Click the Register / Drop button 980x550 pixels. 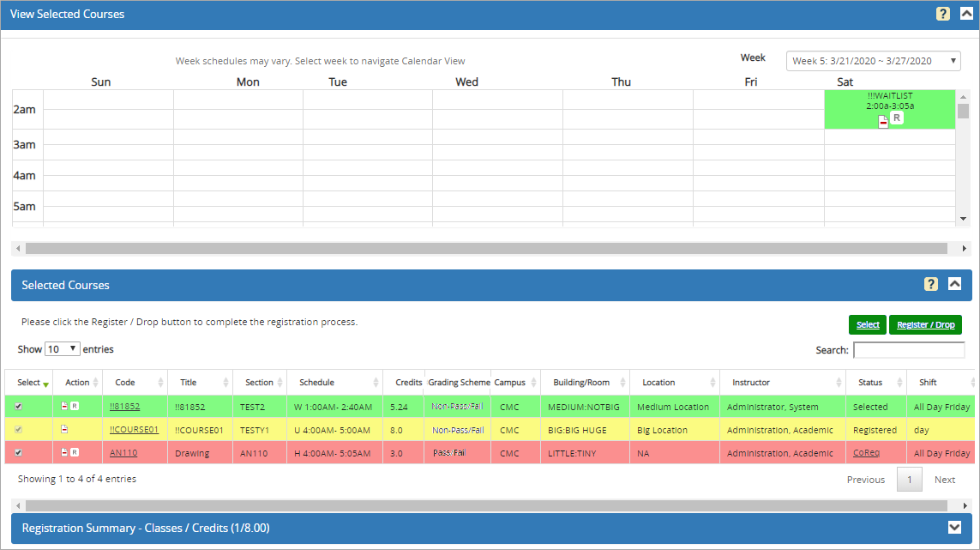point(925,325)
